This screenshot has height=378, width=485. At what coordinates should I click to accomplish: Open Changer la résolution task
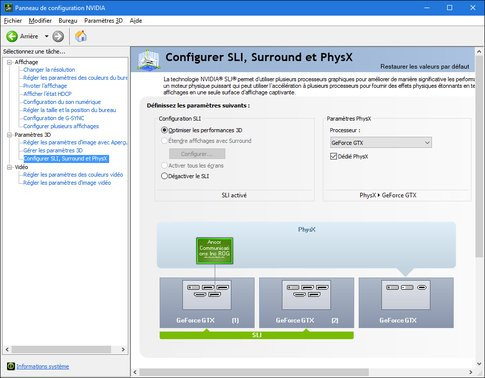(49, 70)
